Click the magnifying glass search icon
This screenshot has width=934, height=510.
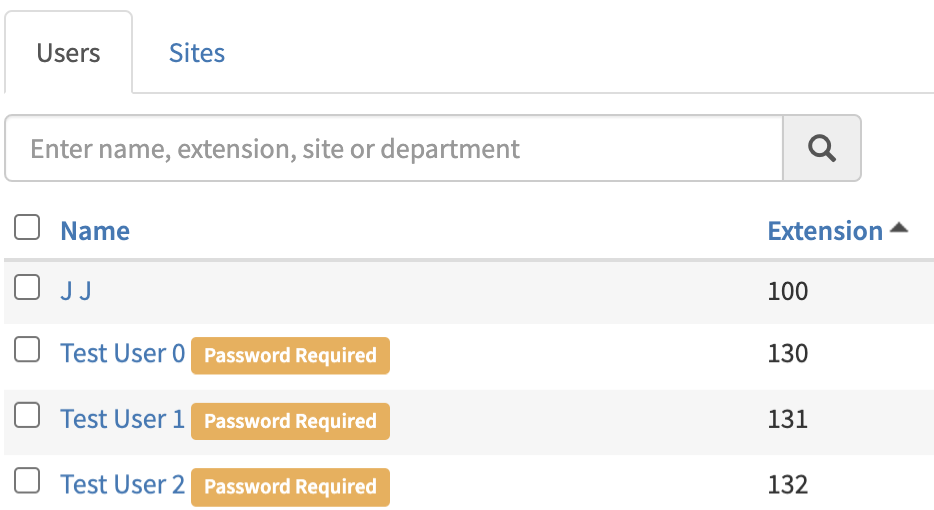coord(821,149)
